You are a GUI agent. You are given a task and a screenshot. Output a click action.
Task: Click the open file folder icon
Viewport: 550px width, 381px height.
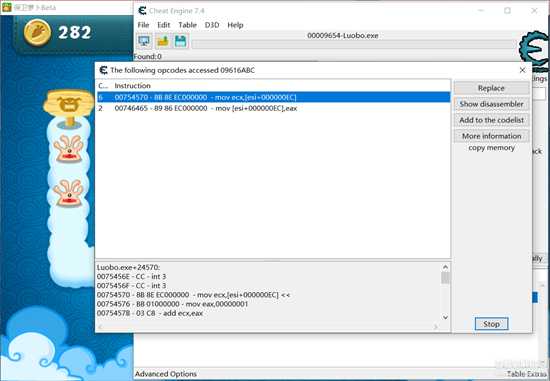click(x=163, y=41)
